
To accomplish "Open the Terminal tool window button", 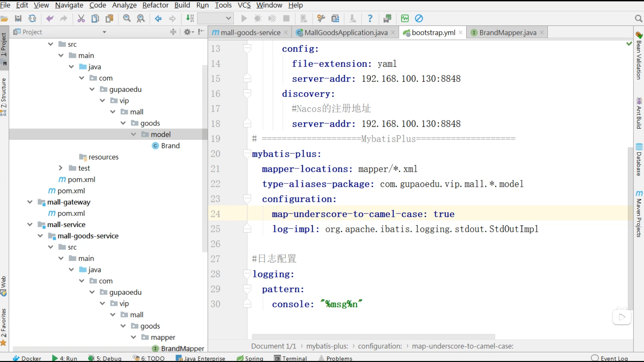I will point(291,358).
